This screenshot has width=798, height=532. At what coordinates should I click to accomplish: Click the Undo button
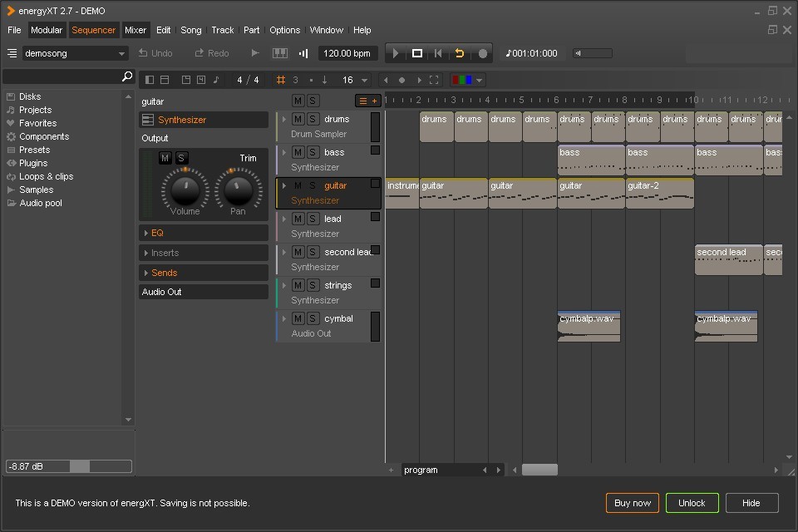[x=155, y=53]
